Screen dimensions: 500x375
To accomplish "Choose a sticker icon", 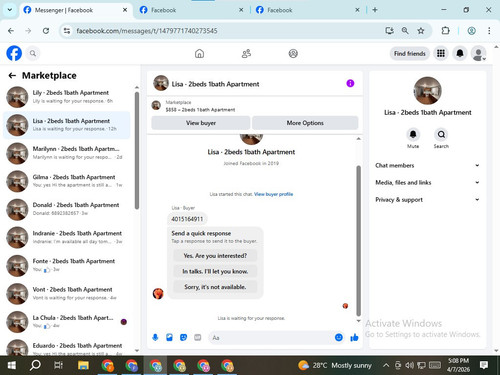I will pyautogui.click(x=183, y=338).
